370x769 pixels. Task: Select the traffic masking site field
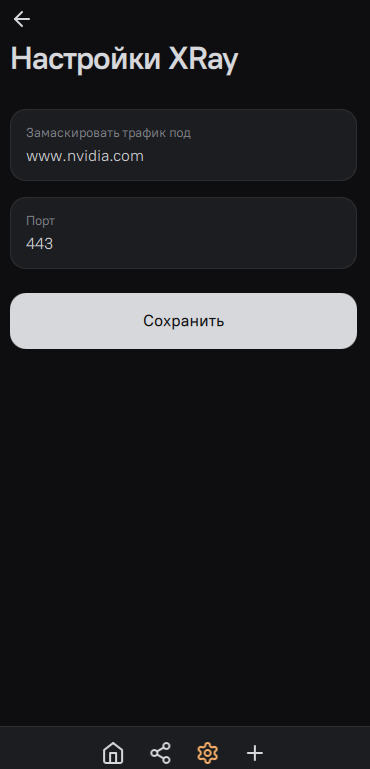point(184,145)
